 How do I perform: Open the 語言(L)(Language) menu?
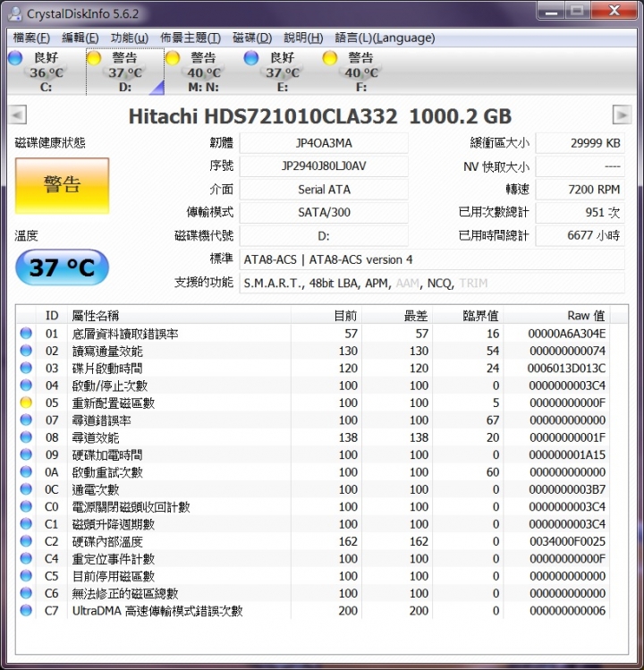tap(385, 38)
